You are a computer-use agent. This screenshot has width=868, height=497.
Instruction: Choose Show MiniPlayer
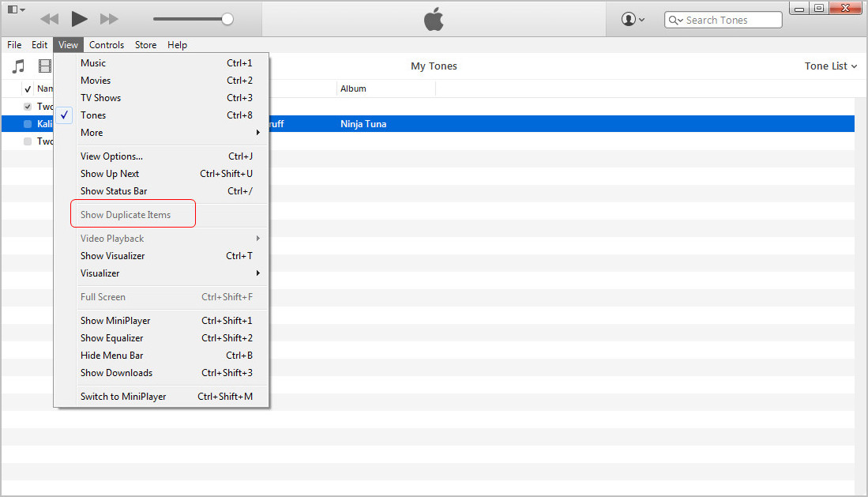click(x=162, y=321)
